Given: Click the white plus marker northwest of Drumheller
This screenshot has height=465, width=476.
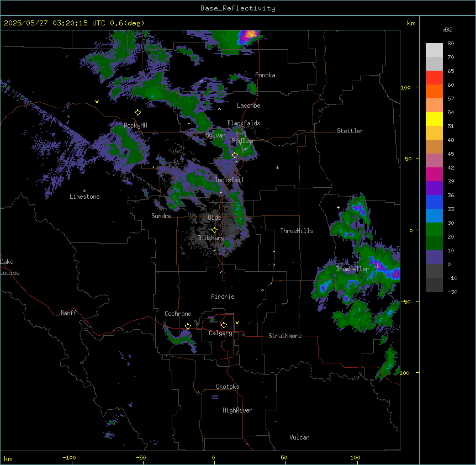Looking at the screenshot, I should [x=338, y=207].
